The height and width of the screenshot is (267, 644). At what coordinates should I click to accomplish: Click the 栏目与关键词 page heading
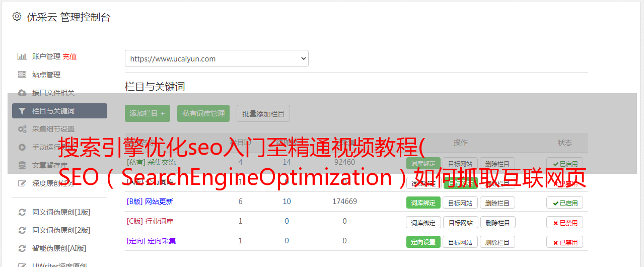click(x=155, y=87)
